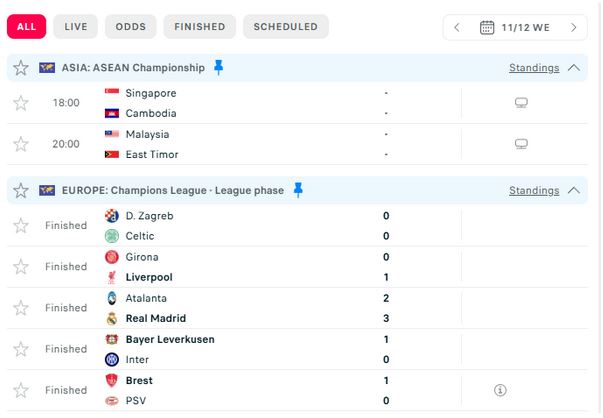
Task: Click the Liverpool team crest
Action: point(112,277)
